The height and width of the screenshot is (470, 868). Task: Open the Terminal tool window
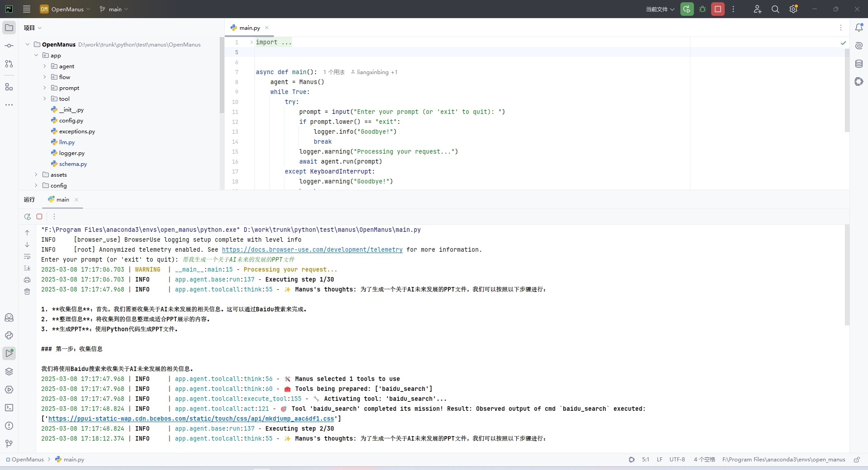pyautogui.click(x=9, y=408)
